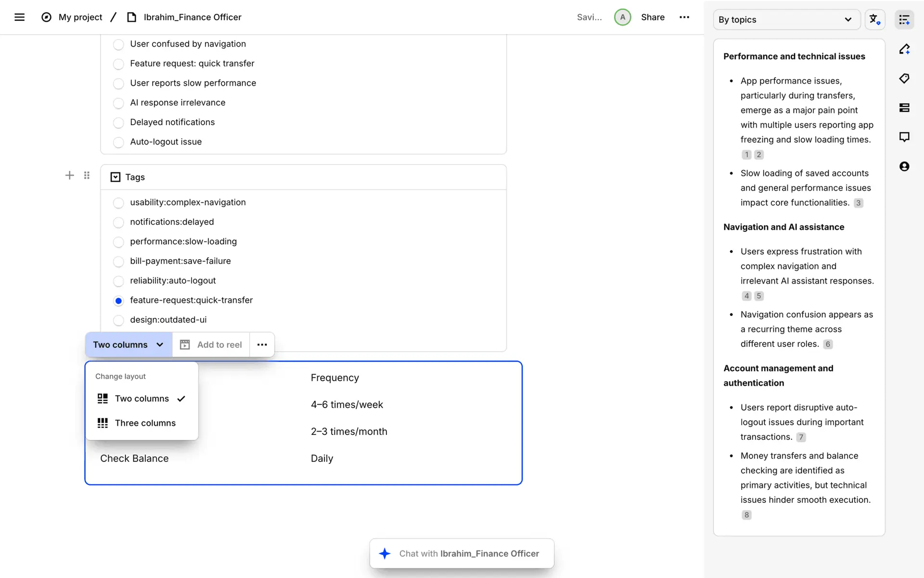Open document more options ellipsis
The image size is (924, 578).
(684, 17)
